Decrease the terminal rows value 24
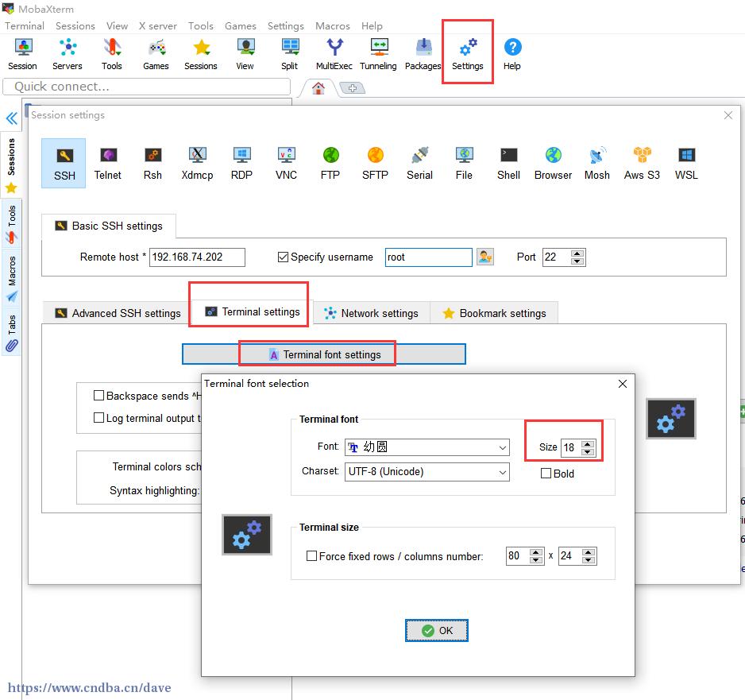Viewport: 745px width, 700px height. tap(589, 560)
